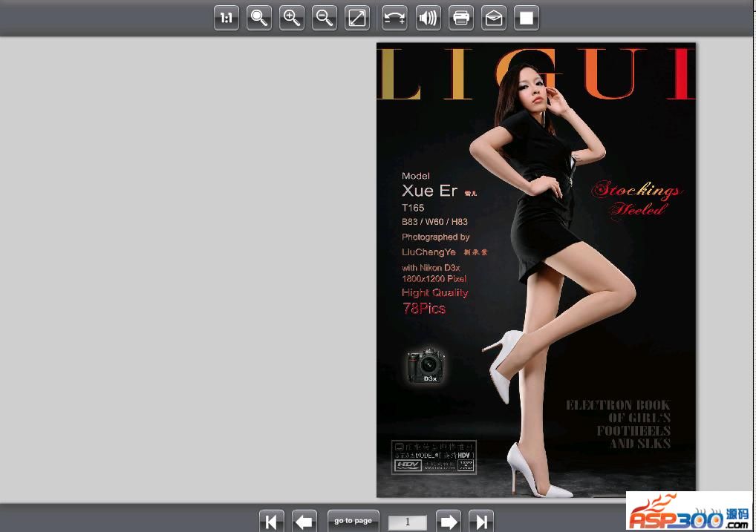
Task: Expand the viewer to fullscreen mode
Action: (x=357, y=18)
